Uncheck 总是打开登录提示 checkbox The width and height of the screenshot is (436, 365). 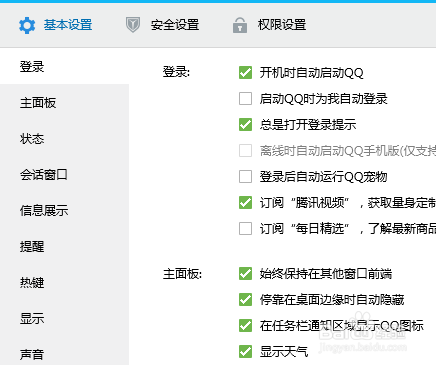click(x=245, y=125)
